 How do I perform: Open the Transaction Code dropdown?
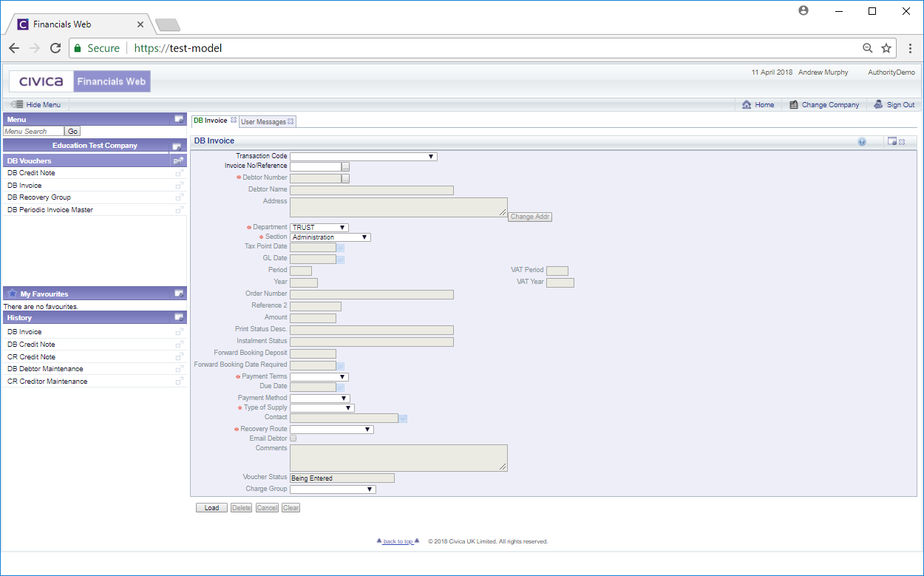(364, 157)
